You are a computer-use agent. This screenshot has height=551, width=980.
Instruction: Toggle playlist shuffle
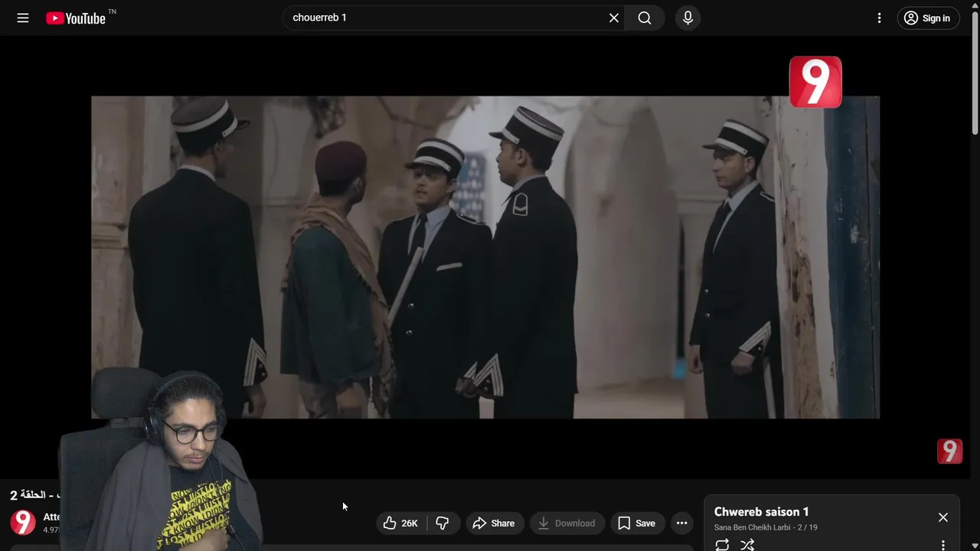pos(747,545)
